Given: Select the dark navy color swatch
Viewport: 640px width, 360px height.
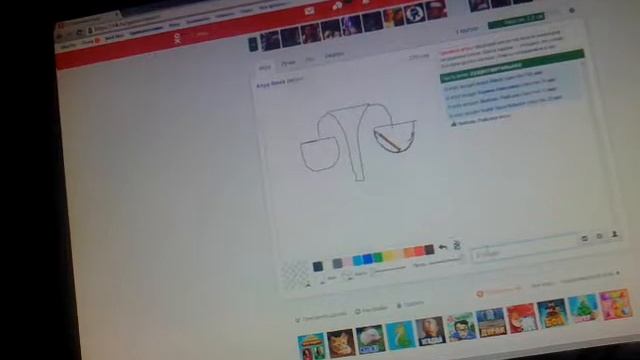Looking at the screenshot, I should coord(318,266).
